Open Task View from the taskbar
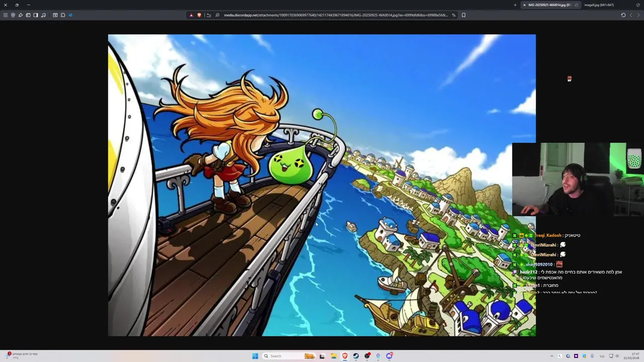The height and width of the screenshot is (362, 644). click(322, 356)
